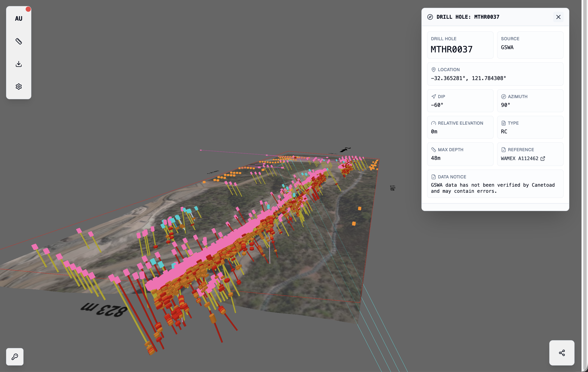Image resolution: width=588 pixels, height=372 pixels.
Task: Click the 48m max depth value
Action: 436,158
